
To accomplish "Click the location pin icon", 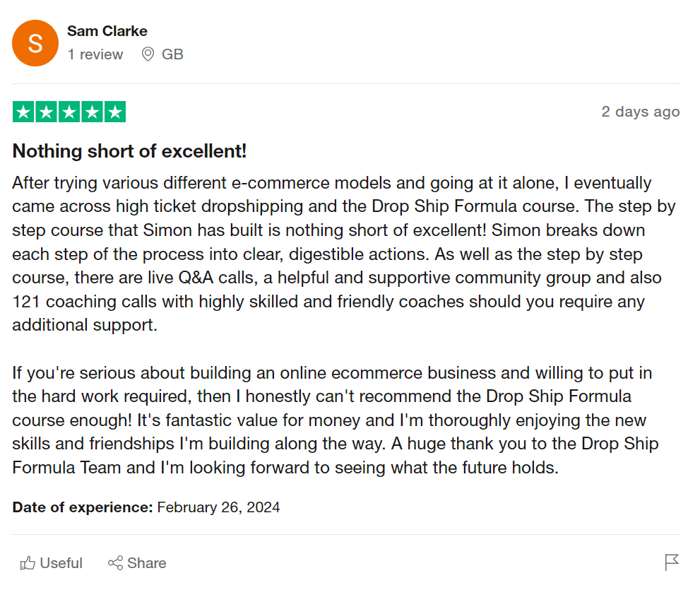I will [x=148, y=54].
